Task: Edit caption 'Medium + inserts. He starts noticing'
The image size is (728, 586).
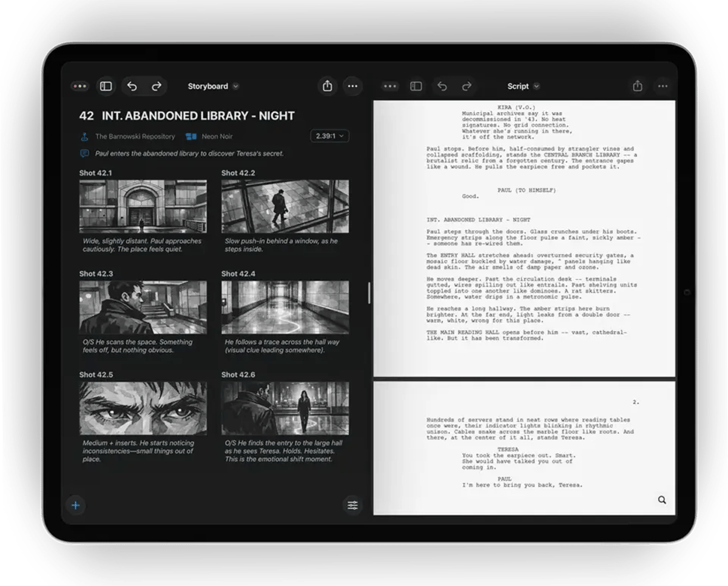Action: 138,451
